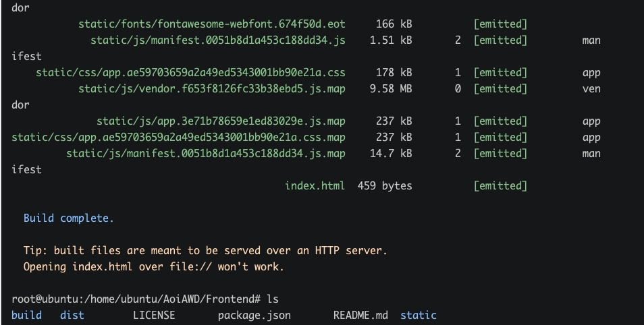Viewport: 644px width, 325px height.
Task: Click the fontawesome-webfont .eot file path
Action: [x=211, y=24]
